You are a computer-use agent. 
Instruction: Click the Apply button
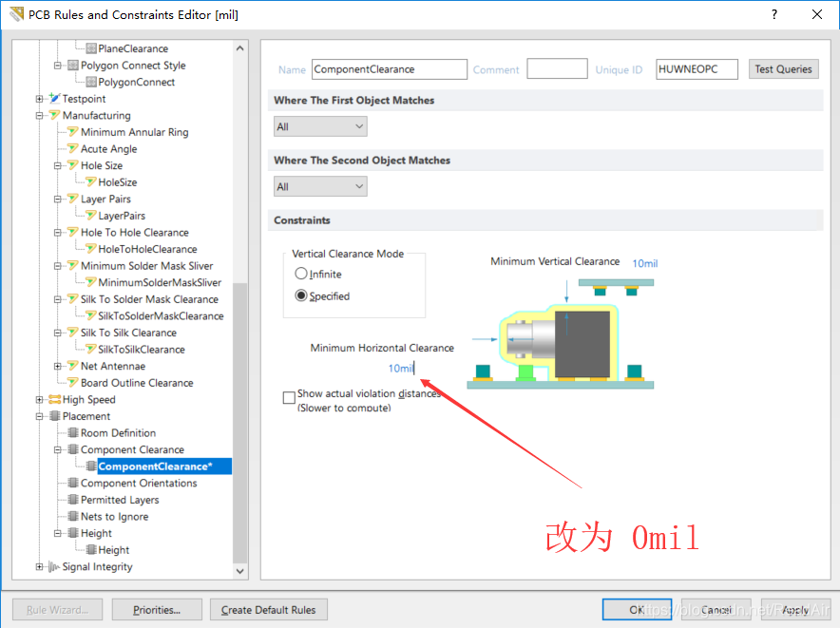795,610
